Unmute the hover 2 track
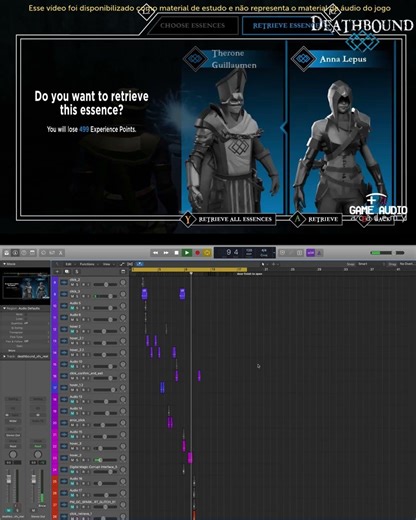The height and width of the screenshot is (520, 416). 72,331
